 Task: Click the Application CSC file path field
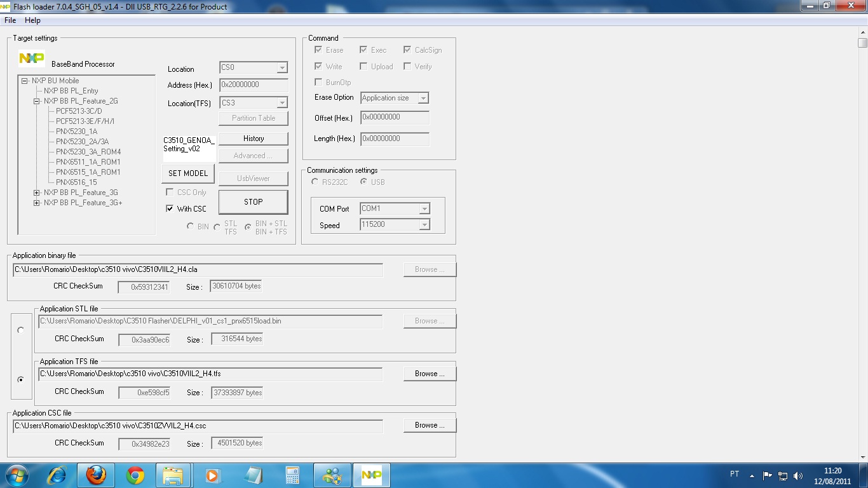tap(198, 426)
